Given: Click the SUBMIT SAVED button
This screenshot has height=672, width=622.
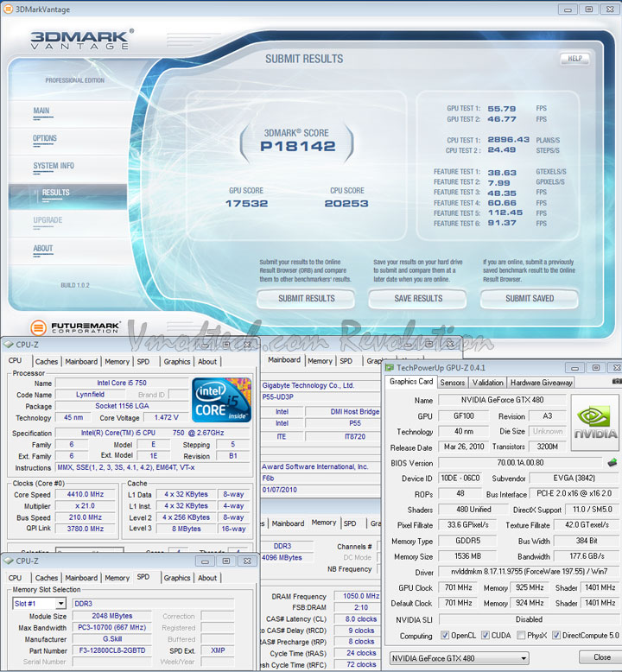Looking at the screenshot, I should click(x=530, y=299).
